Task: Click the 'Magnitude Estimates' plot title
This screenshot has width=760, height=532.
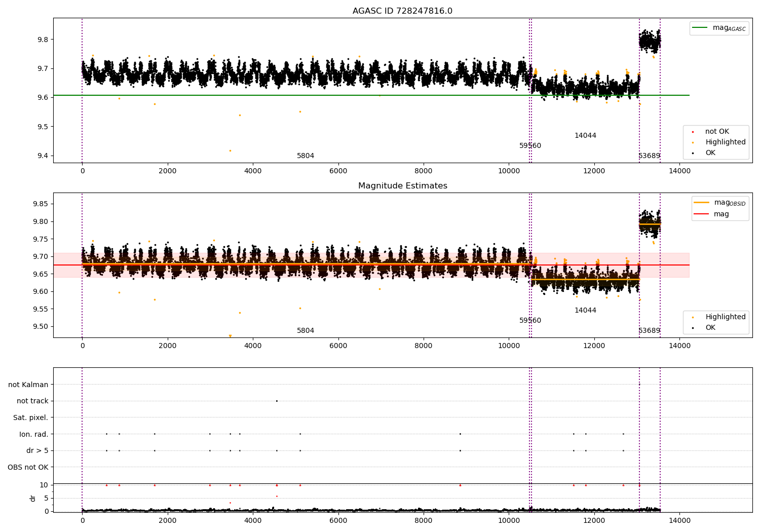Action: point(402,186)
